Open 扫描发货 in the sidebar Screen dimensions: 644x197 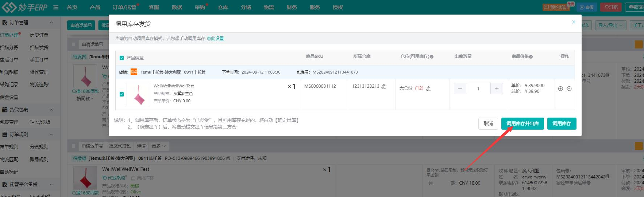(39, 47)
